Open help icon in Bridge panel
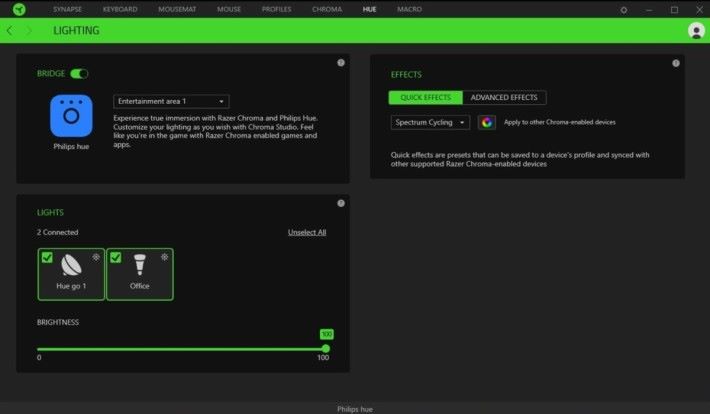 [341, 63]
